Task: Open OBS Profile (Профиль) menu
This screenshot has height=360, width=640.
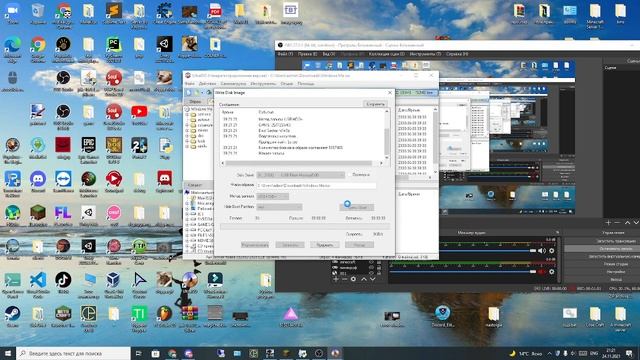Action: [352, 54]
